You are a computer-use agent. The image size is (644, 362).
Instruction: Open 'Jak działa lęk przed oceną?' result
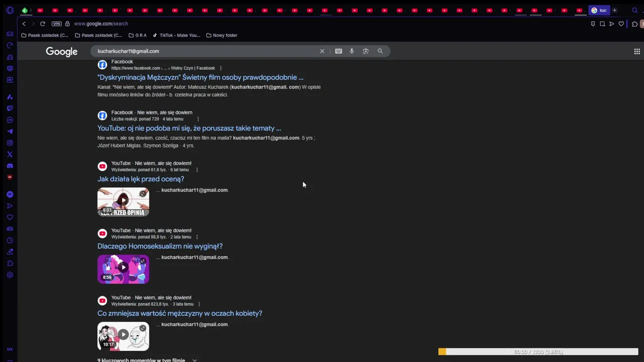tap(141, 179)
